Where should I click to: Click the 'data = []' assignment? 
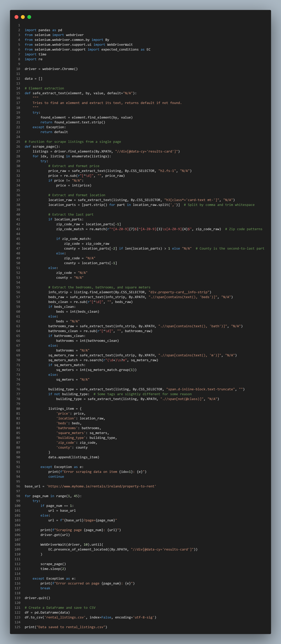(x=33, y=79)
